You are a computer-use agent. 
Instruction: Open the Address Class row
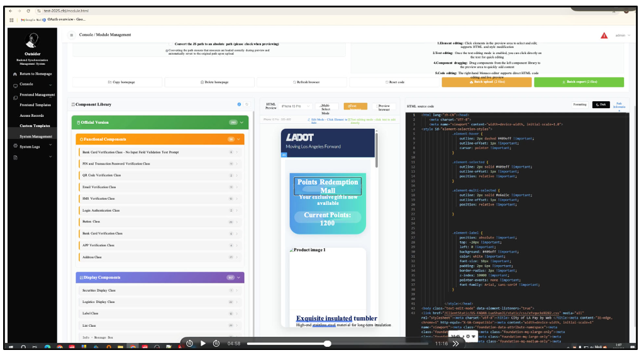pyautogui.click(x=159, y=258)
